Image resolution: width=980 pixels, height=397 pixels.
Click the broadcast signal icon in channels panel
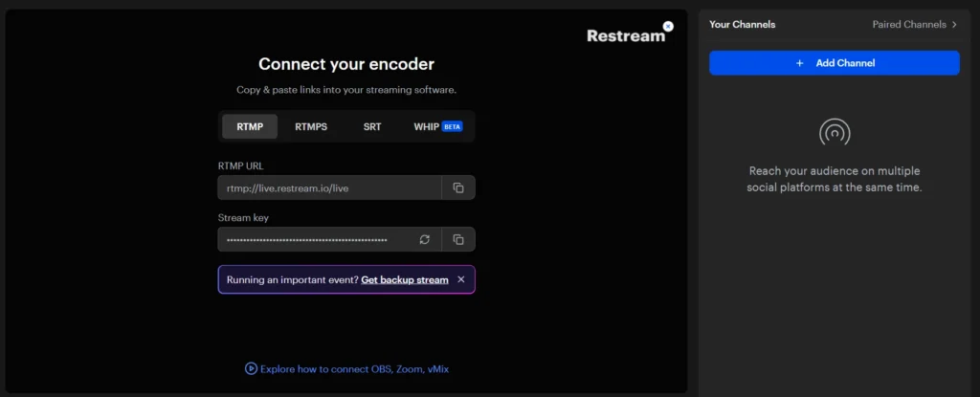click(x=835, y=132)
